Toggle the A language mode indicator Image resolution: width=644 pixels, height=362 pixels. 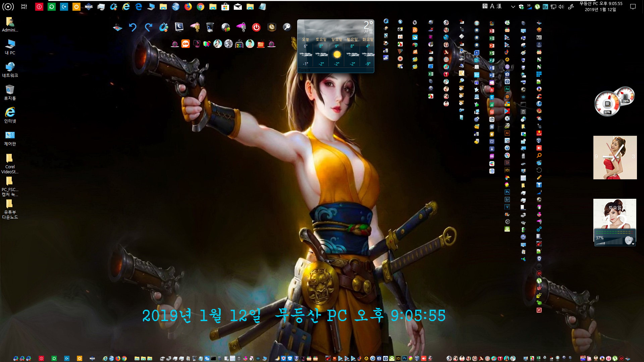click(x=492, y=6)
